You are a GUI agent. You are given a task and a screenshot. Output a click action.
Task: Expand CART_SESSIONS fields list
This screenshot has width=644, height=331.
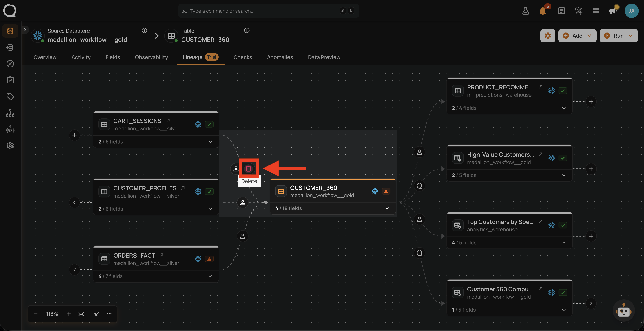[210, 142]
